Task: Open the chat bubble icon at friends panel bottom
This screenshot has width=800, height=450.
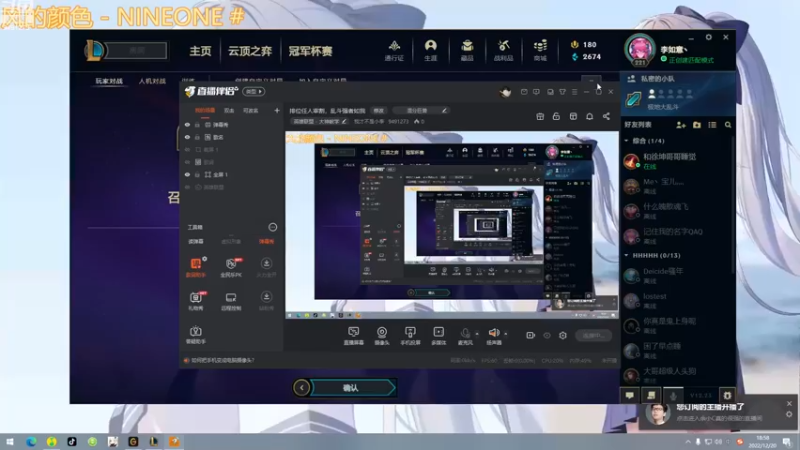Action: (x=630, y=395)
